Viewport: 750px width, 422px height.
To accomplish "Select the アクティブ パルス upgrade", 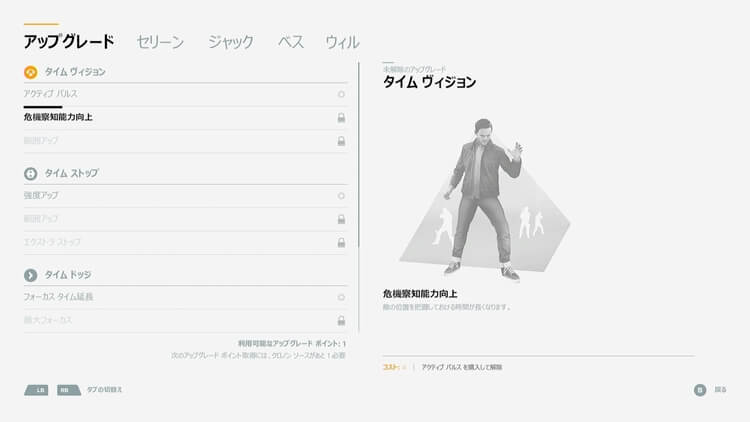I will click(186, 94).
